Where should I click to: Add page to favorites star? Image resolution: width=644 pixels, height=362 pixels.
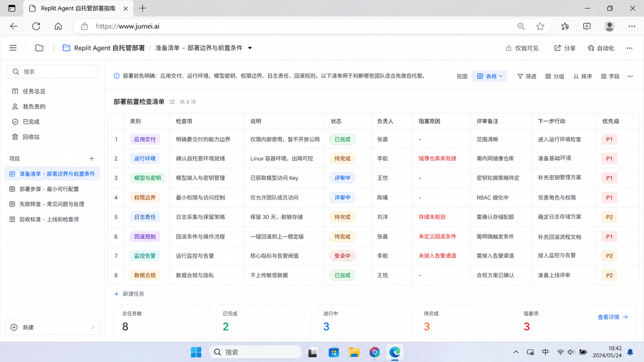pos(540,26)
